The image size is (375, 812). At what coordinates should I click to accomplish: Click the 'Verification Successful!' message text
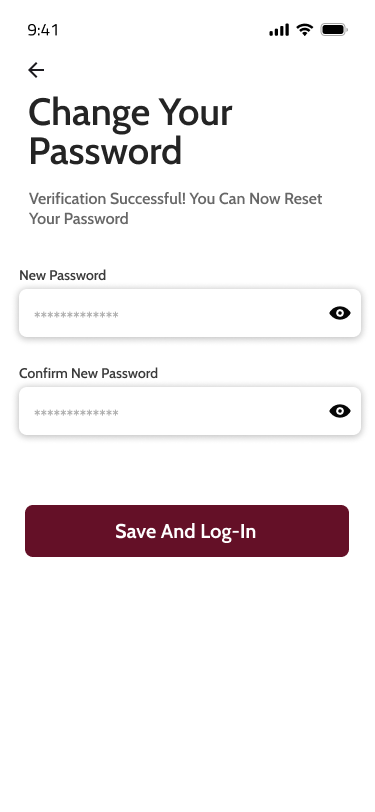coord(107,199)
